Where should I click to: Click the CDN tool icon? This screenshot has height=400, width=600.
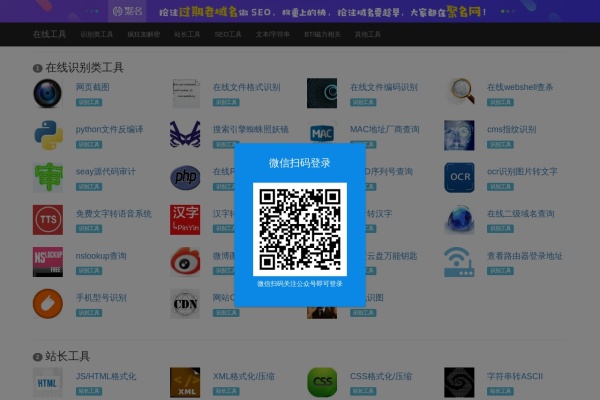[x=185, y=303]
